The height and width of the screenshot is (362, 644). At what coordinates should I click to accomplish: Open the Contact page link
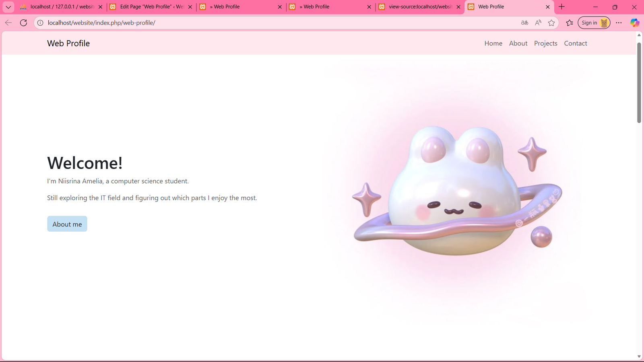pos(575,43)
